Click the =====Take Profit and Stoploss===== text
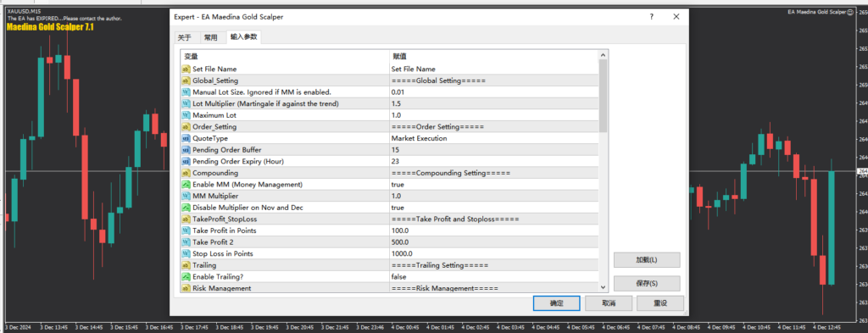The height and width of the screenshot is (333, 868). [455, 219]
